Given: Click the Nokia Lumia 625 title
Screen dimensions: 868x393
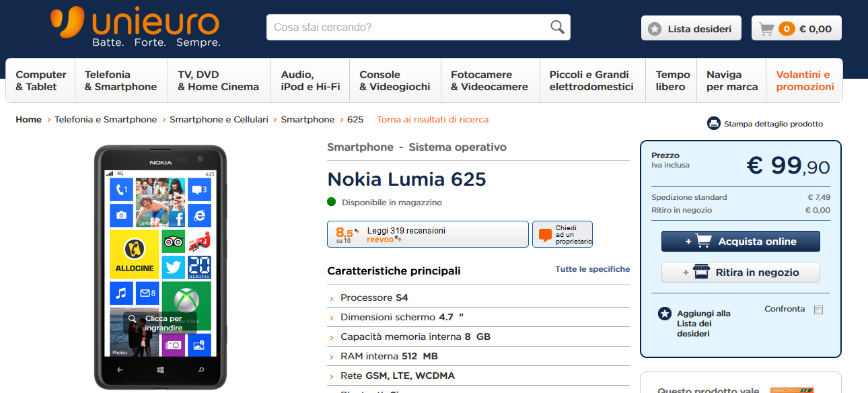Looking at the screenshot, I should (406, 179).
